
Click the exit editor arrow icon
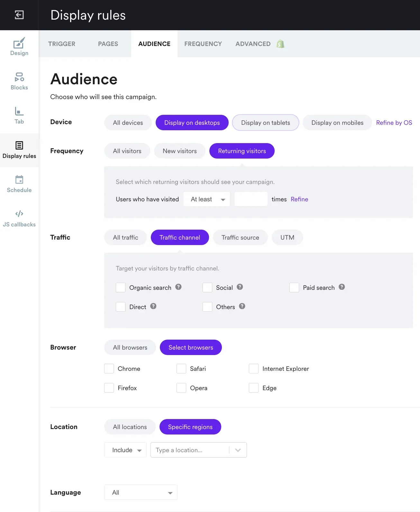click(x=19, y=15)
